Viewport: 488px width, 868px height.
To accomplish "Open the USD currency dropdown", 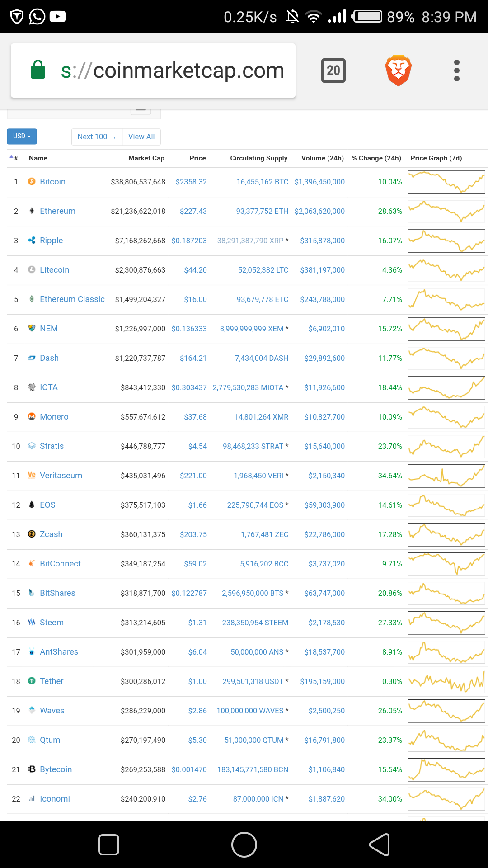I will [22, 136].
